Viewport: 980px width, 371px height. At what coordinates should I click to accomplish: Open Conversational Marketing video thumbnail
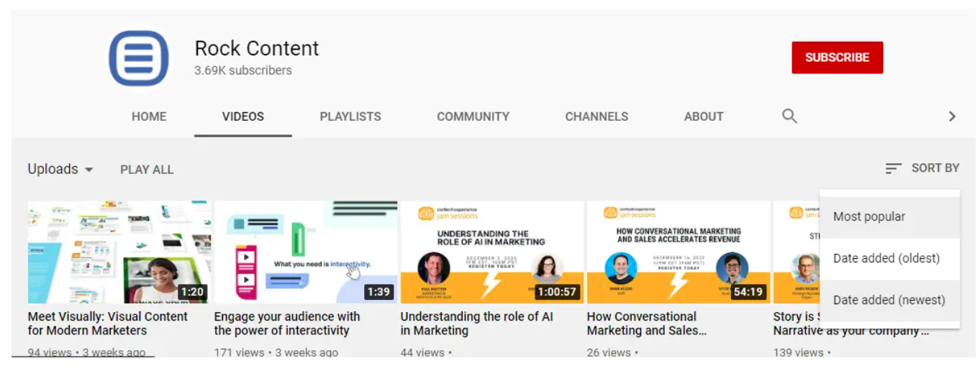click(x=679, y=252)
